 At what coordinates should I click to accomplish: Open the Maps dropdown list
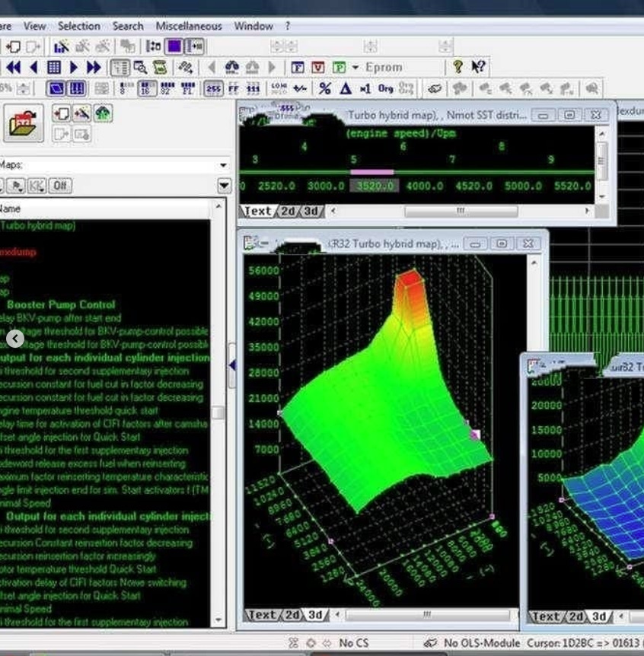click(223, 165)
